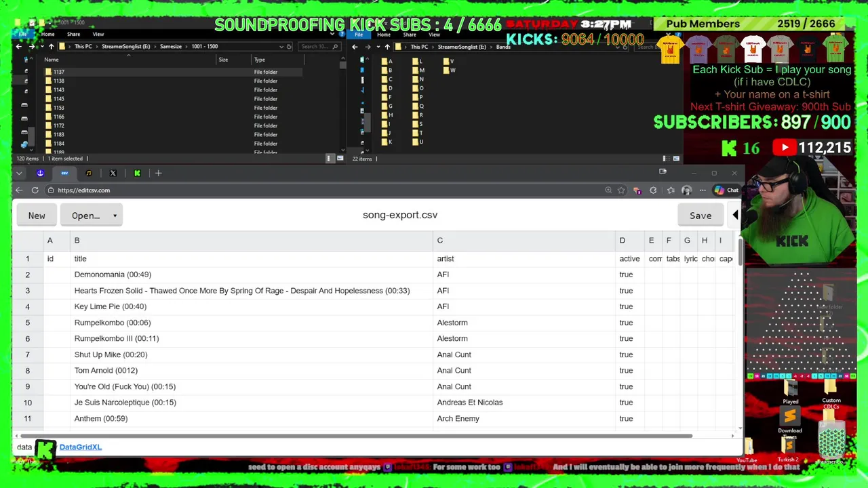Open the View tab in left Explorer
Image resolution: width=868 pixels, height=488 pixels.
tap(98, 34)
